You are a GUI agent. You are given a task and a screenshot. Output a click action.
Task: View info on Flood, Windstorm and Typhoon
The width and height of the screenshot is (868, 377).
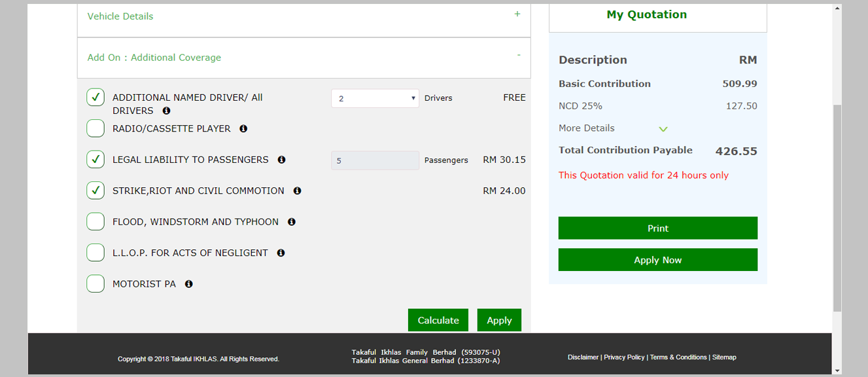pyautogui.click(x=292, y=222)
